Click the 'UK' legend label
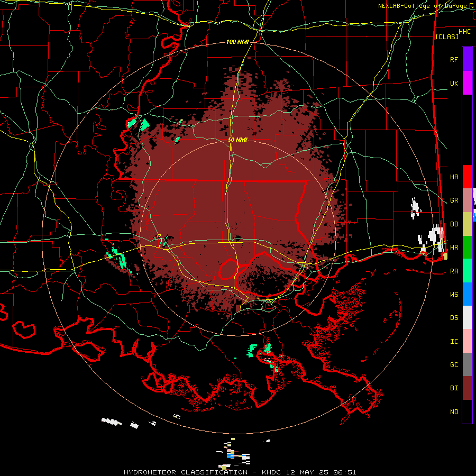Image resolution: width=476 pixels, height=476 pixels. click(x=454, y=83)
